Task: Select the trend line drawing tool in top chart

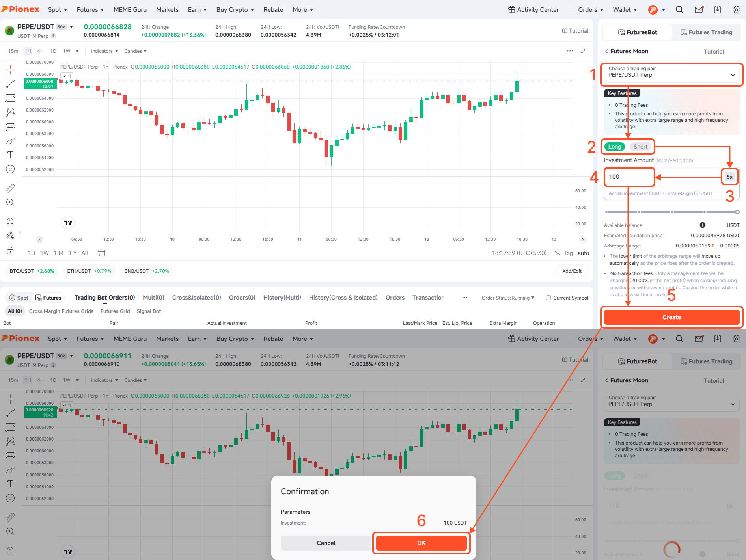Action: tap(10, 84)
